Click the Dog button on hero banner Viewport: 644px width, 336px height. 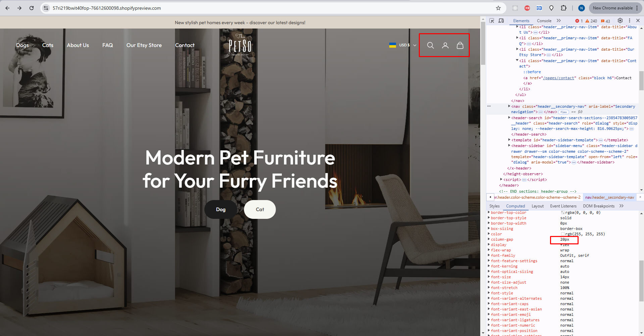221,209
